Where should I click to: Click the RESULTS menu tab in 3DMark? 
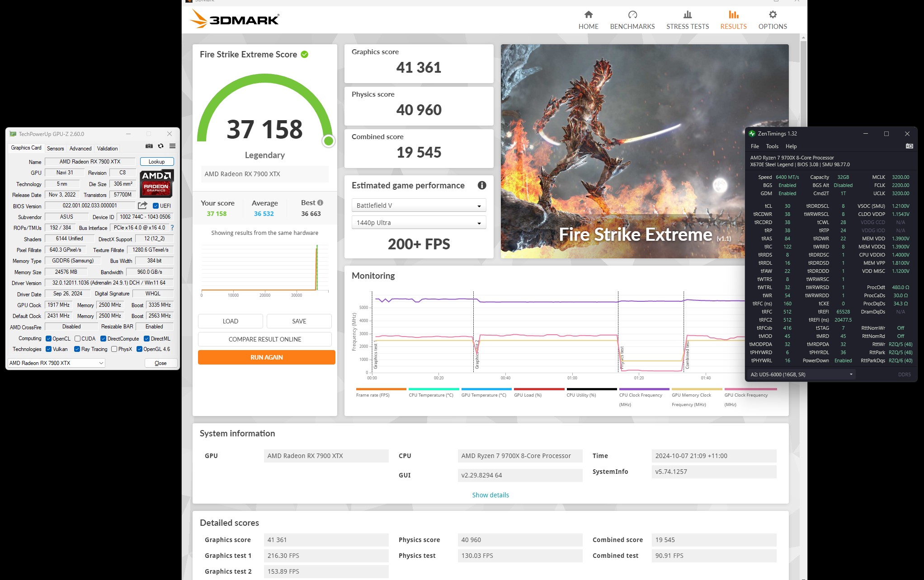pyautogui.click(x=733, y=20)
